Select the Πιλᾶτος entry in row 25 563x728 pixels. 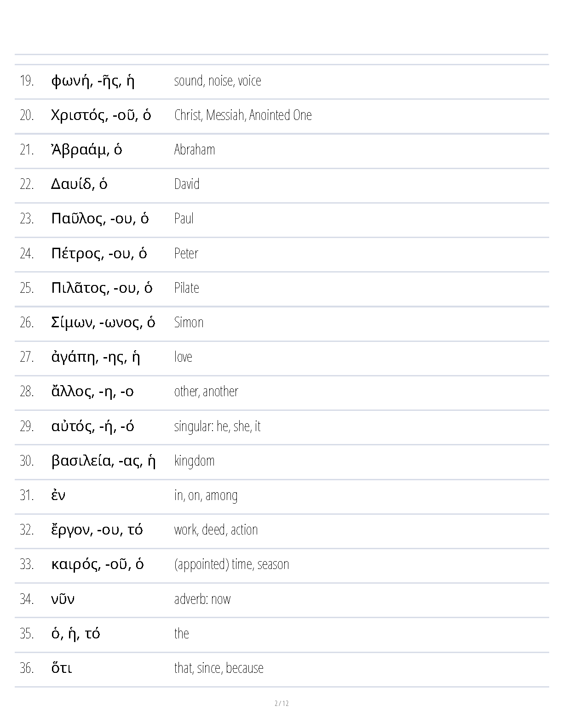(x=102, y=288)
